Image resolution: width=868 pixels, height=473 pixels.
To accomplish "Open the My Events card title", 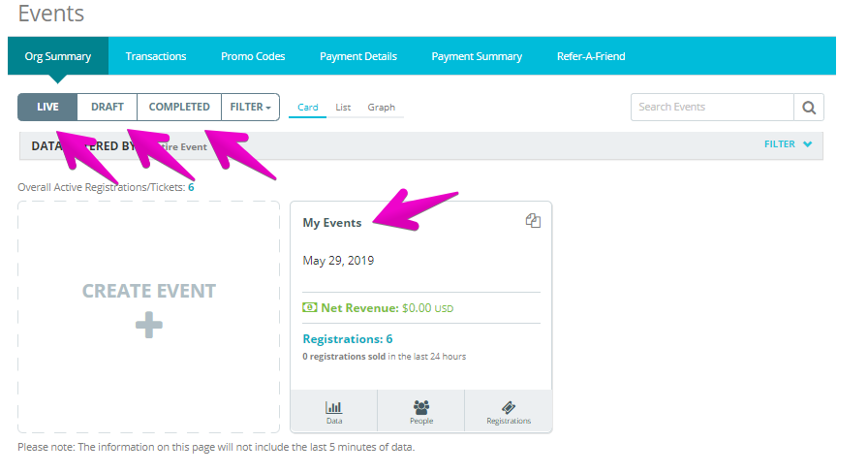I will click(x=331, y=223).
